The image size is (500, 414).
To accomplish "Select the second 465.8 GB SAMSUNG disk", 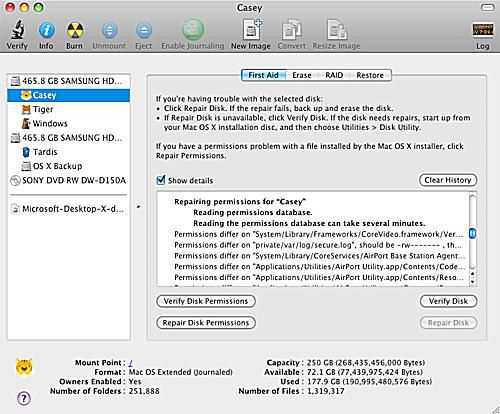I will point(68,138).
